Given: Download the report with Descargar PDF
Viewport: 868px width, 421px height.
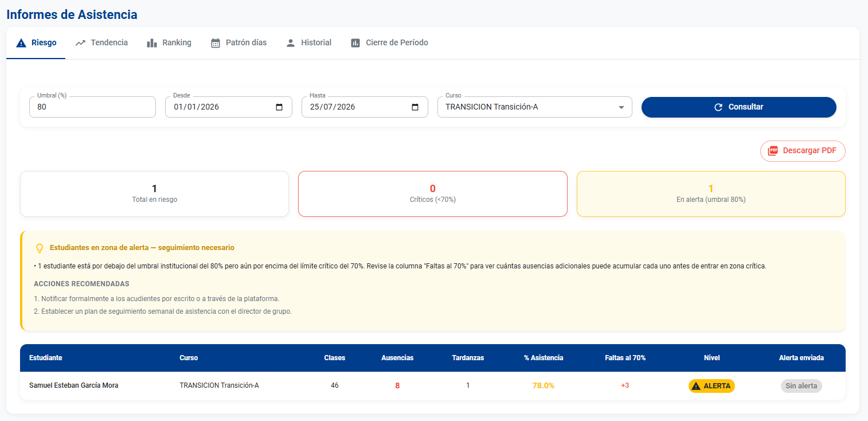Looking at the screenshot, I should click(803, 151).
